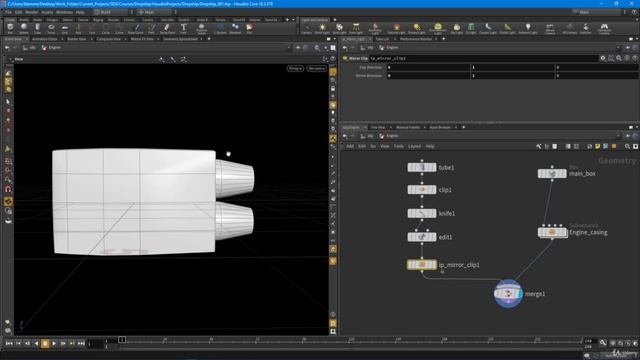Select the Grid shelf tool
The image size is (640, 360).
coord(64,28)
